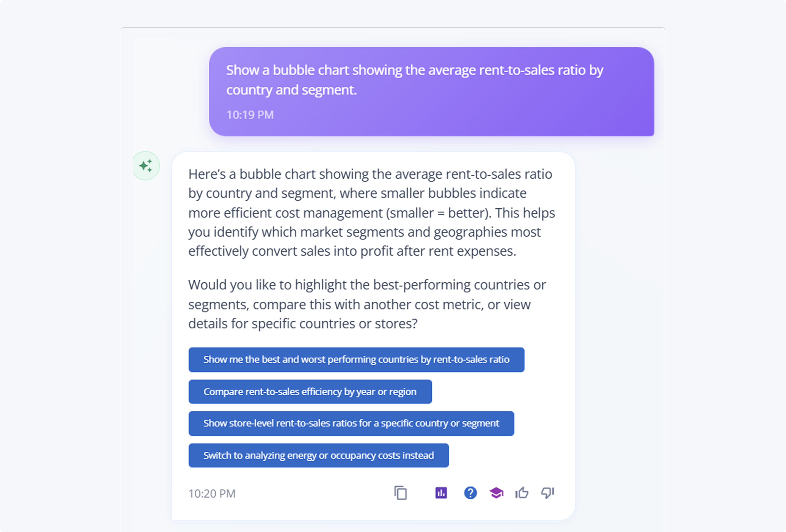
Task: Click the blue question mark help icon
Action: (x=470, y=493)
